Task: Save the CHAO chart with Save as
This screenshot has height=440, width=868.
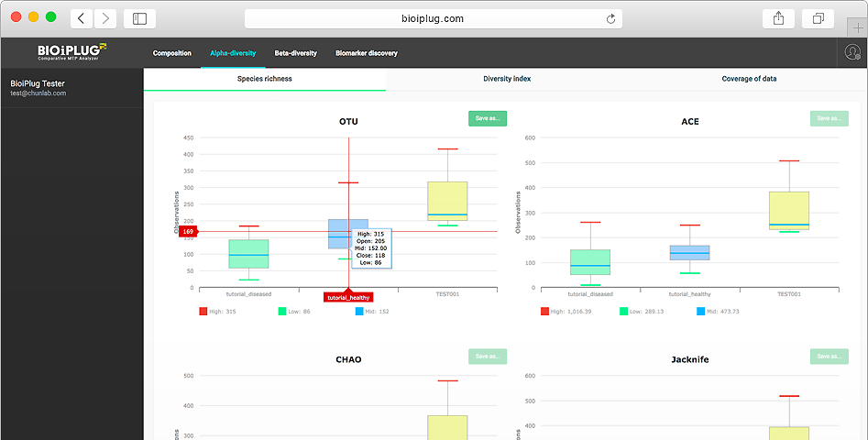Action: pyautogui.click(x=488, y=357)
